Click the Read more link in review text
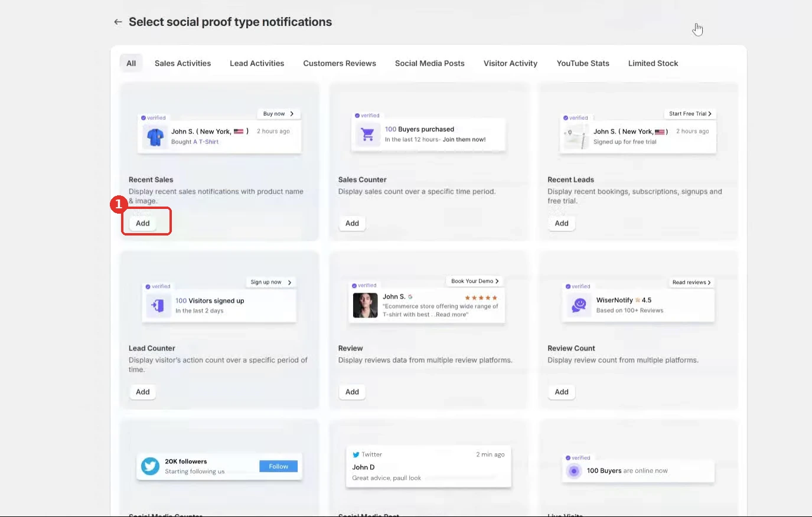The height and width of the screenshot is (517, 812). [452, 315]
